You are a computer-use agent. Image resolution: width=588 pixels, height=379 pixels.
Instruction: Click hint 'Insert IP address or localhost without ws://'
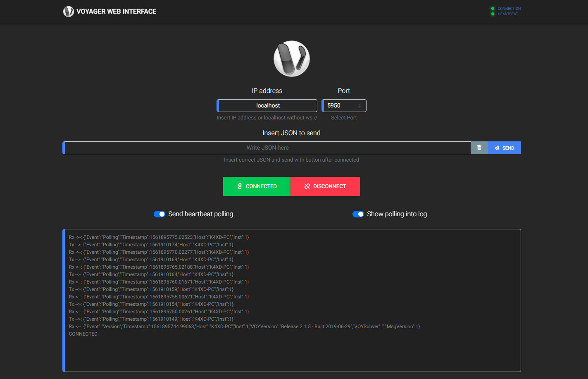pyautogui.click(x=267, y=118)
